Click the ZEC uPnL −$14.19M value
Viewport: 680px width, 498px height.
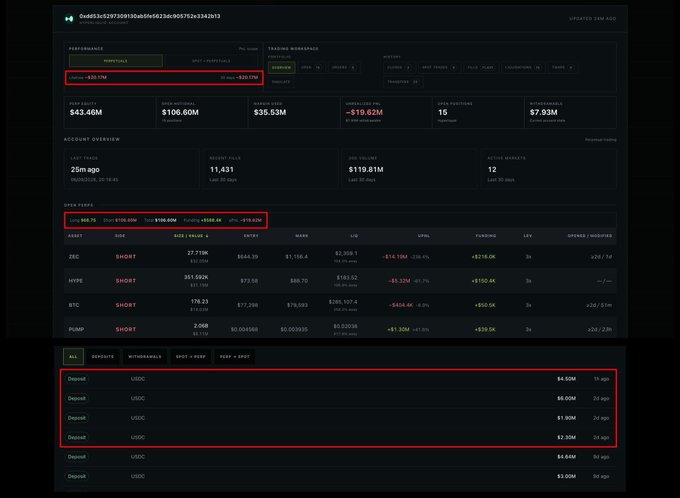pyautogui.click(x=395, y=257)
